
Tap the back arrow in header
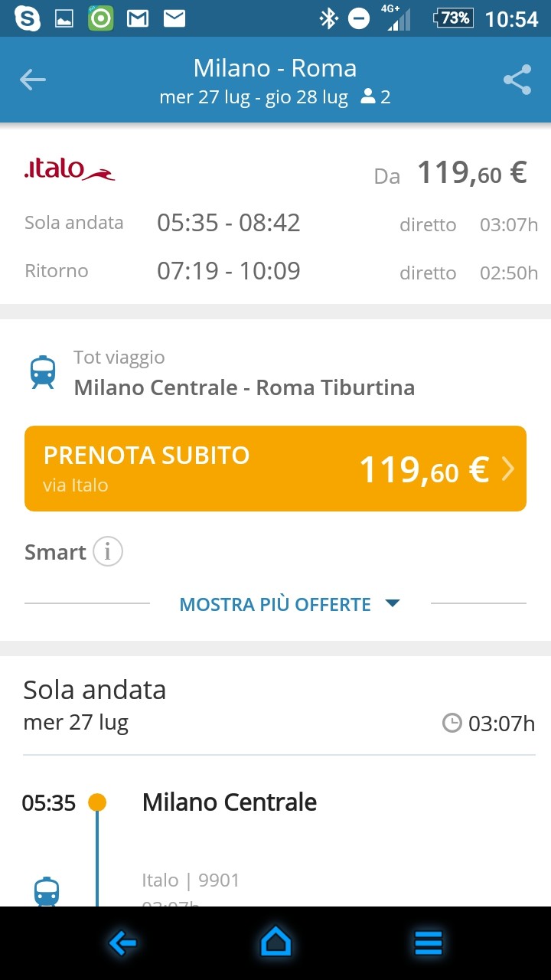pos(33,80)
